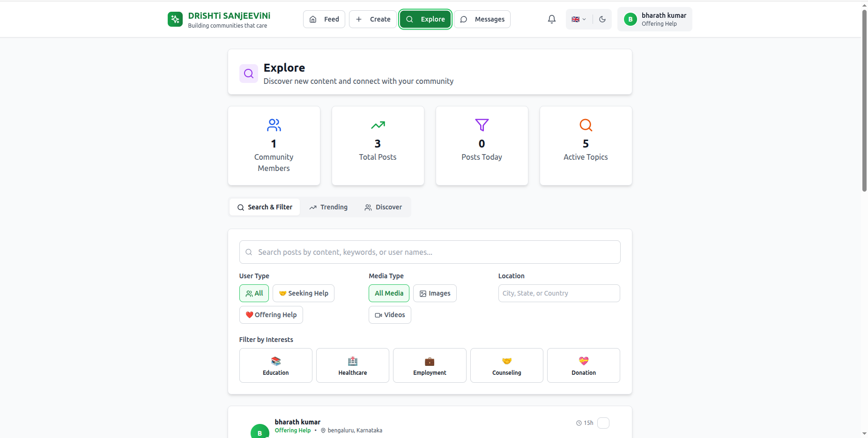Open Messages from the navbar
868x438 pixels.
(482, 19)
